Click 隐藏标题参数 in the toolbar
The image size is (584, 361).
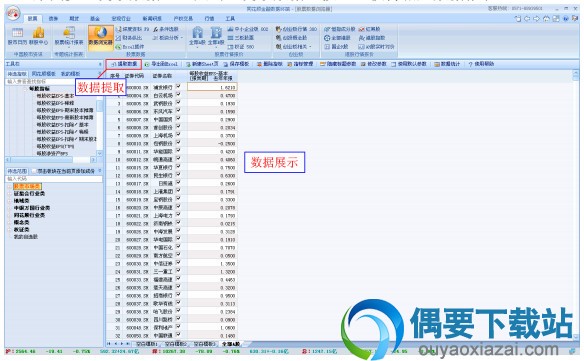338,64
